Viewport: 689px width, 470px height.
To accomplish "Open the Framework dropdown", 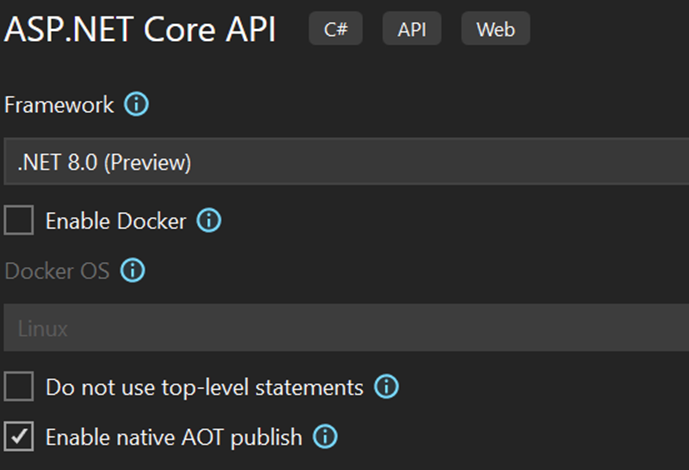I will coord(346,161).
